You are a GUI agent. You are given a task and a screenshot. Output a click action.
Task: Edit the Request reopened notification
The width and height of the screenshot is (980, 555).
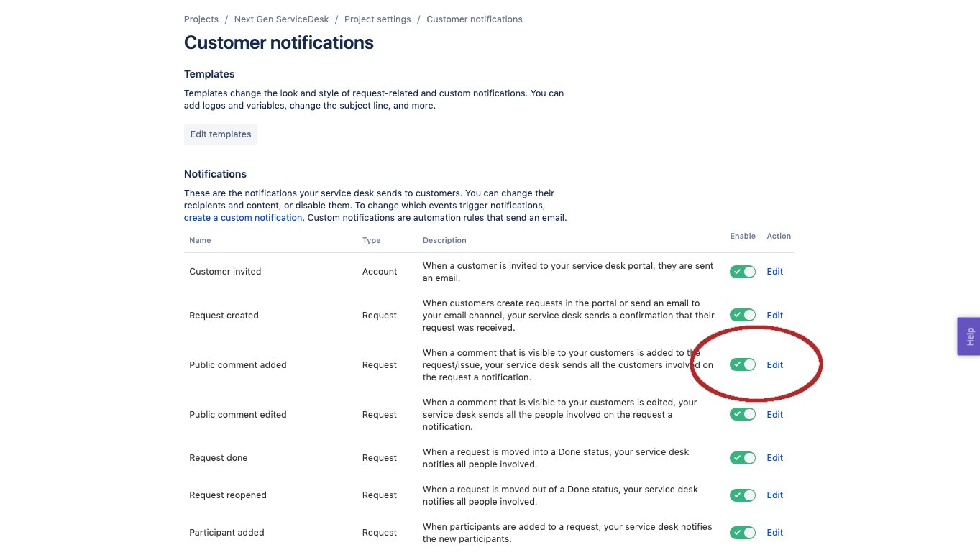pos(774,495)
